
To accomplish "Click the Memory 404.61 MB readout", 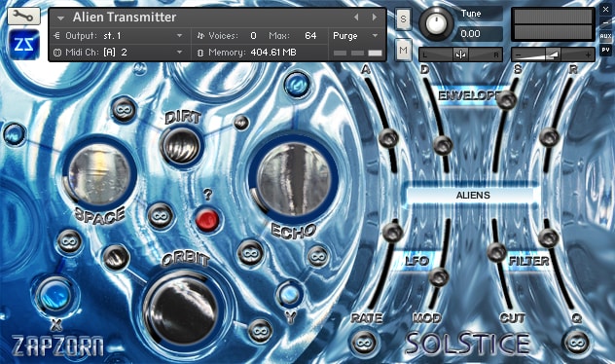I will (273, 53).
